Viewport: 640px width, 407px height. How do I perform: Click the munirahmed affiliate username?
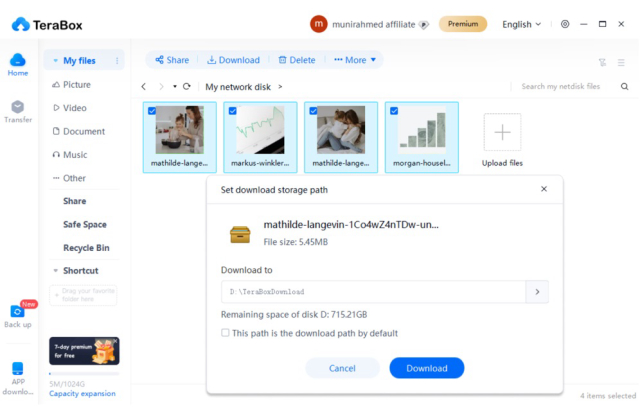pos(373,24)
